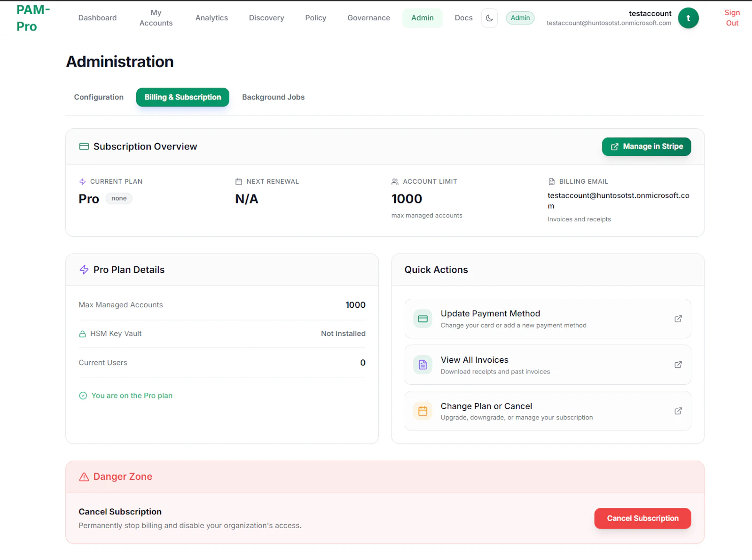
Task: Click the PAM-Pro logo
Action: (33, 18)
